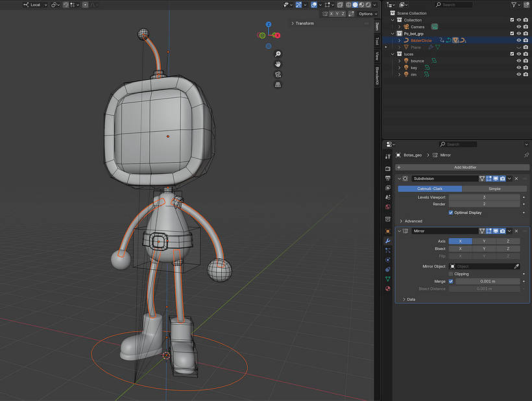Image resolution: width=532 pixels, height=401 pixels.
Task: Click the pin icon in the Properties header
Action: pyautogui.click(x=526, y=155)
